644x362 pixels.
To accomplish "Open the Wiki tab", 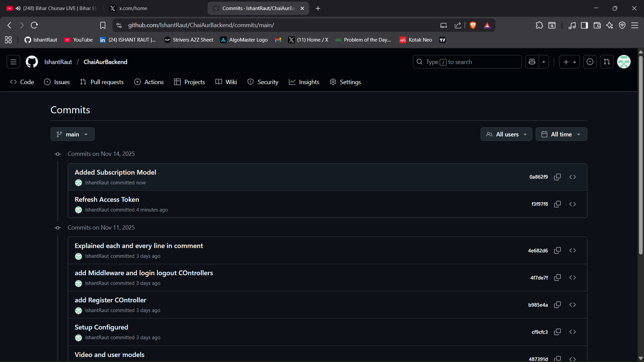I will (x=226, y=82).
